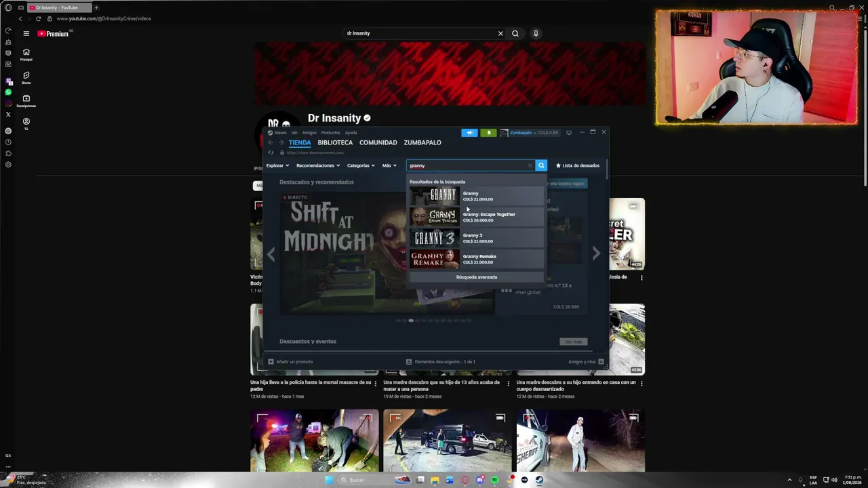Open Steam announcements megaphone button
The height and width of the screenshot is (488, 868).
click(469, 133)
